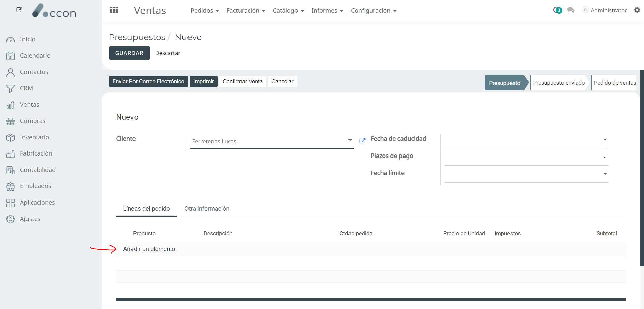Expand the Informes menu

(327, 11)
